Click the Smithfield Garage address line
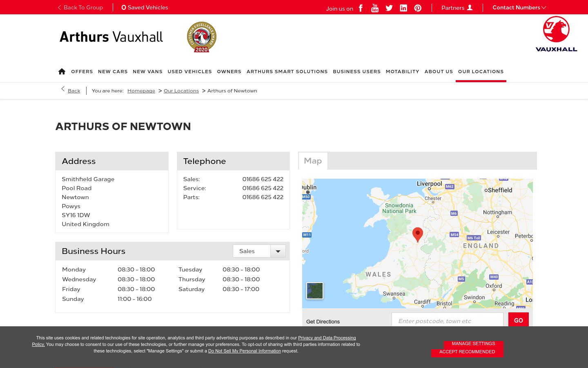This screenshot has height=368, width=588. (88, 179)
